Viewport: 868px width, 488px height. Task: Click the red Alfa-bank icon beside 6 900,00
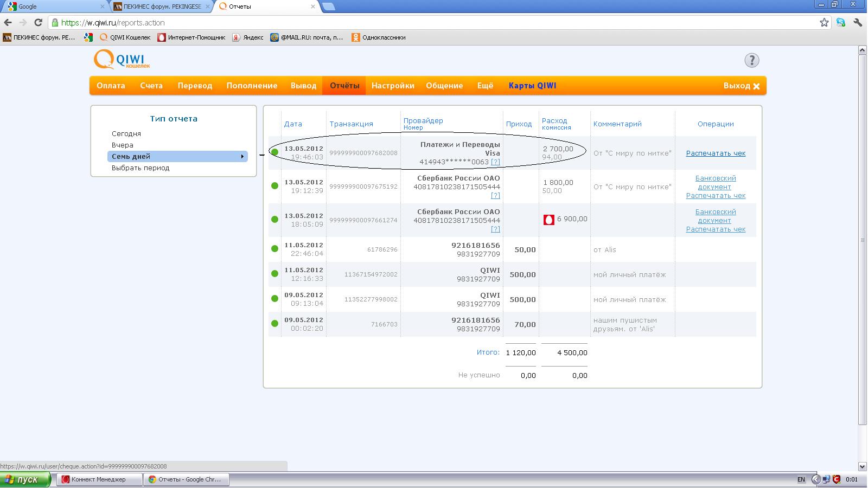click(548, 219)
